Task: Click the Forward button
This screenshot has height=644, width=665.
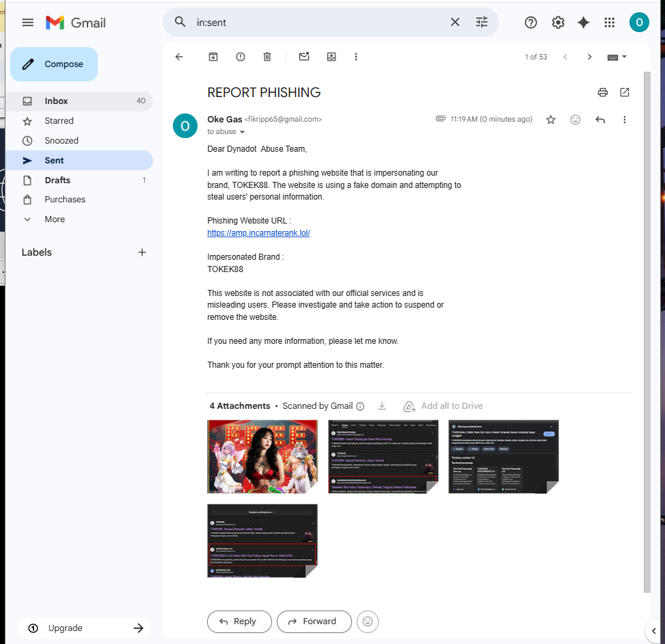Action: point(314,621)
